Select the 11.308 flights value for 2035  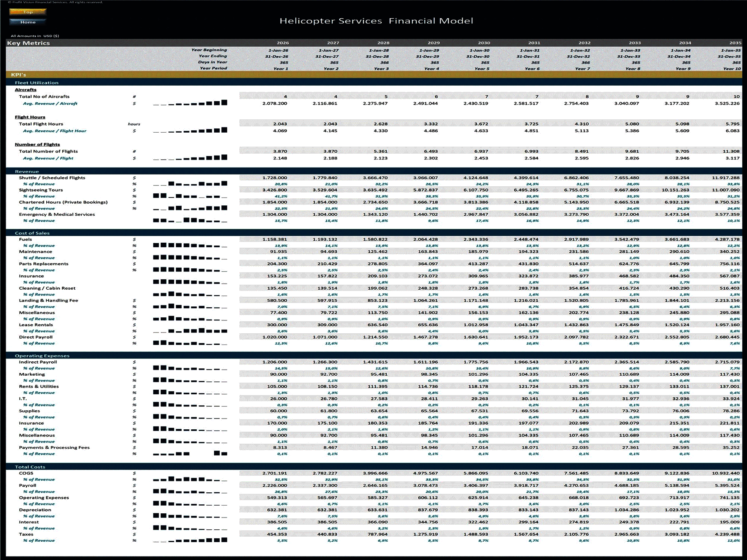click(731, 152)
